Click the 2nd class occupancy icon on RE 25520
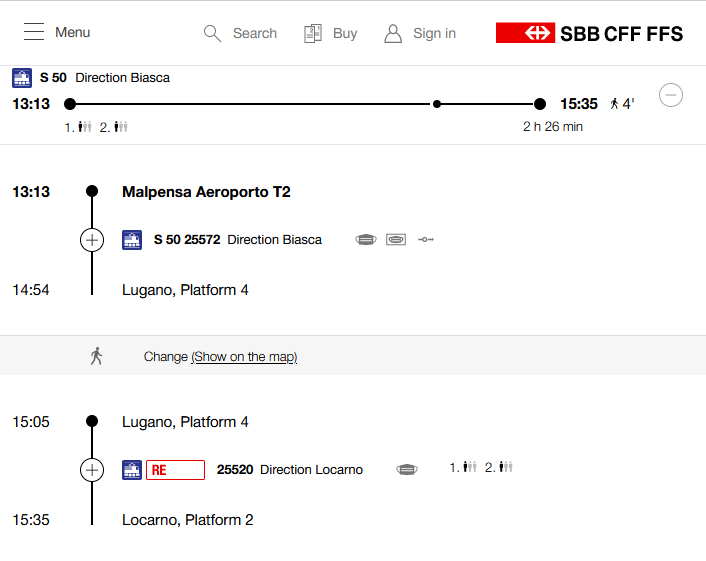 point(506,467)
